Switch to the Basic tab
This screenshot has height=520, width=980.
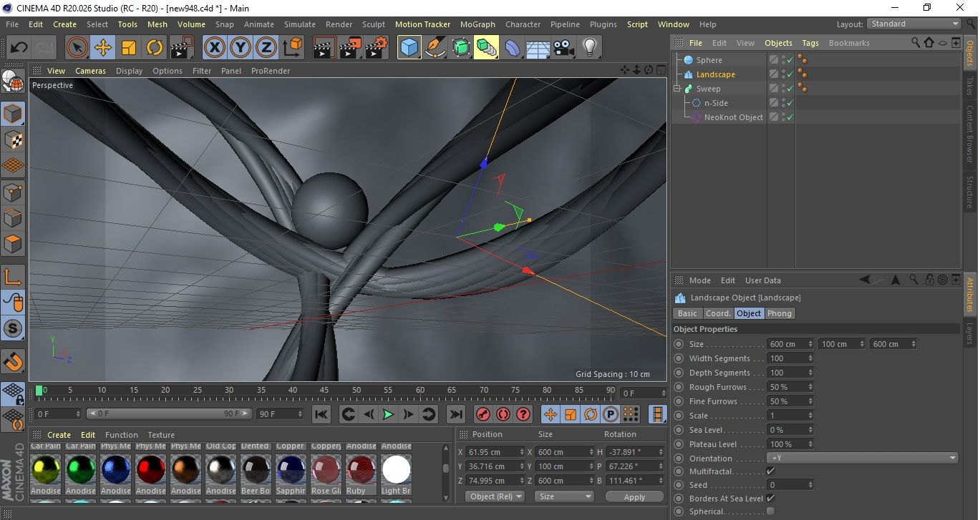pyautogui.click(x=687, y=313)
